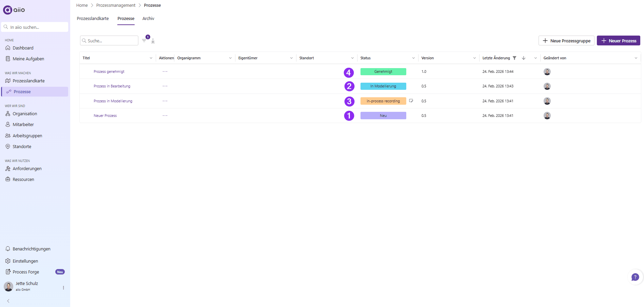The height and width of the screenshot is (307, 644).
Task: Toggle sort arrow on Letzte Änderung column
Action: pos(524,58)
